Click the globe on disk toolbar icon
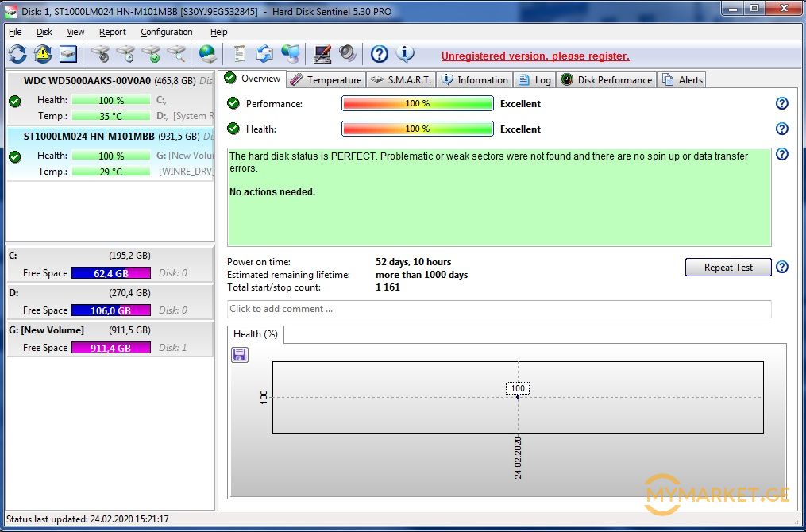The width and height of the screenshot is (806, 532). point(208,53)
